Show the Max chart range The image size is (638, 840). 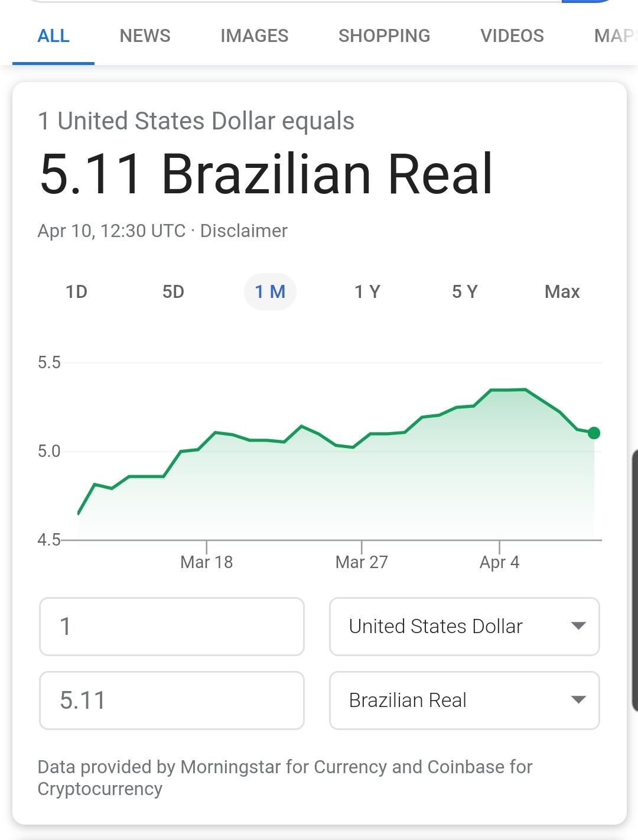(x=562, y=291)
